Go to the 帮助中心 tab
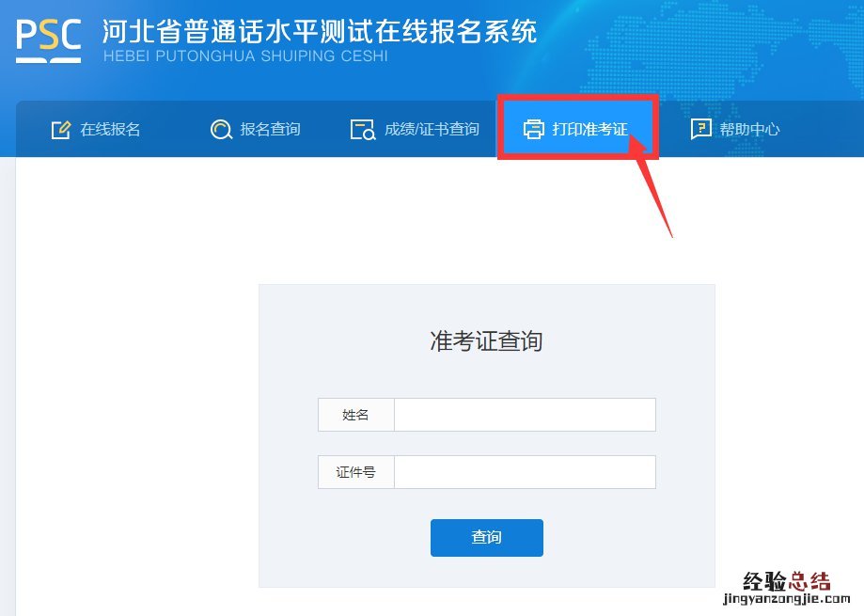The image size is (864, 616). pyautogui.click(x=749, y=130)
